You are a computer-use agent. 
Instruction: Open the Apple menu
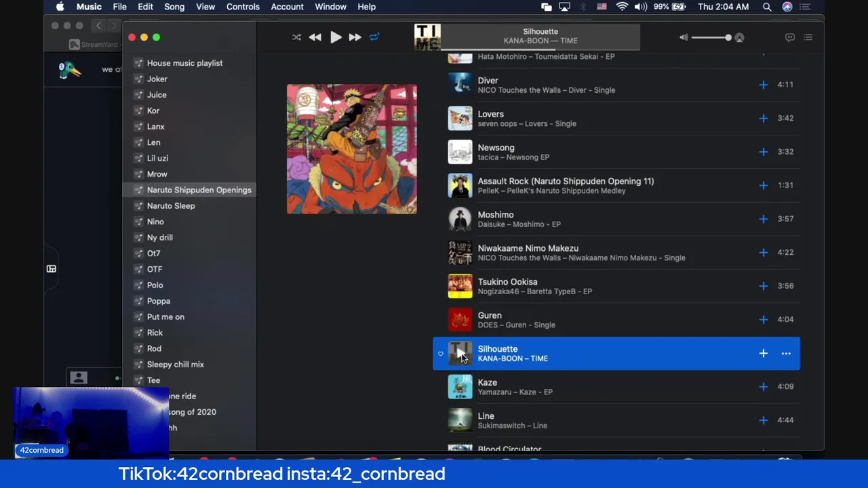point(60,7)
